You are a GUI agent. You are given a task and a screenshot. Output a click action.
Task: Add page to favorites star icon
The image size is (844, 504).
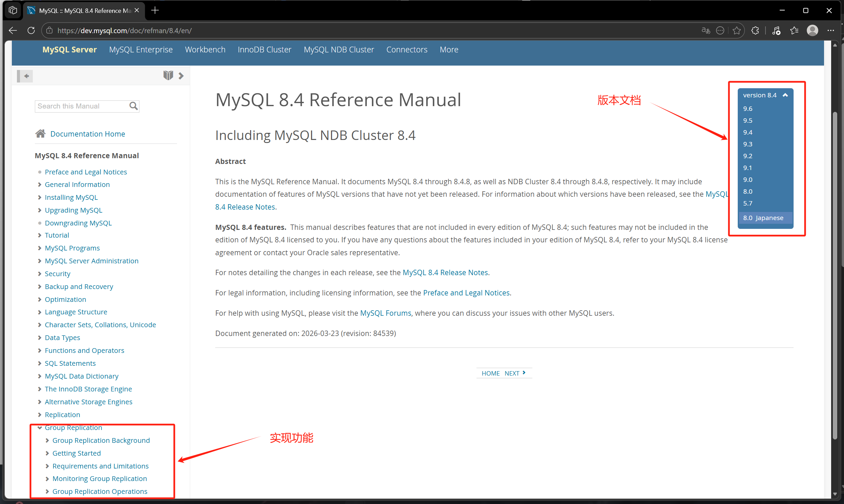[x=737, y=30]
